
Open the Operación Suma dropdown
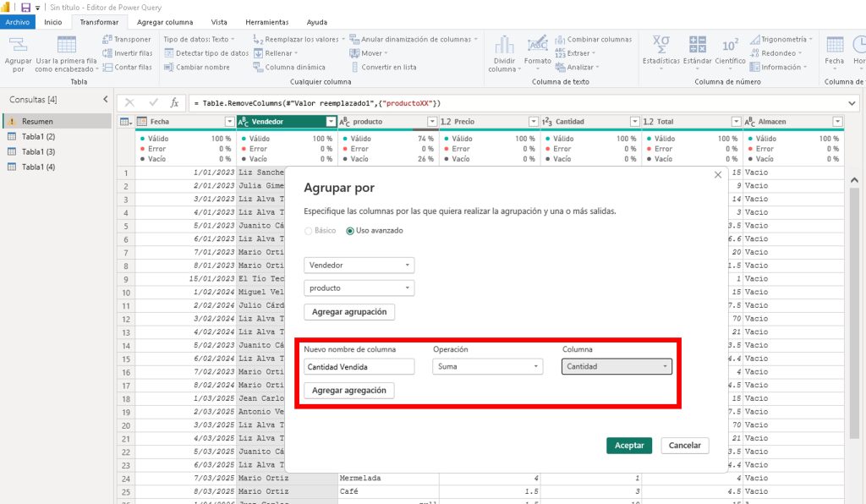488,366
